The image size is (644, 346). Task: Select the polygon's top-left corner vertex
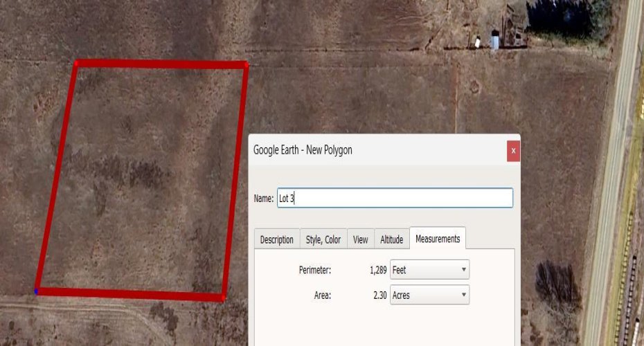(x=76, y=64)
